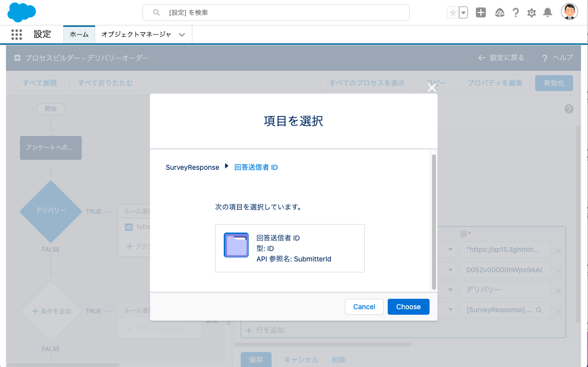
Task: Click the 保存 save button
Action: tap(256, 360)
